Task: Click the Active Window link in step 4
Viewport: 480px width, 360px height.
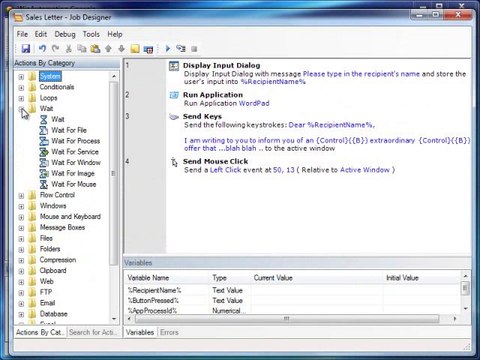Action: pos(365,170)
